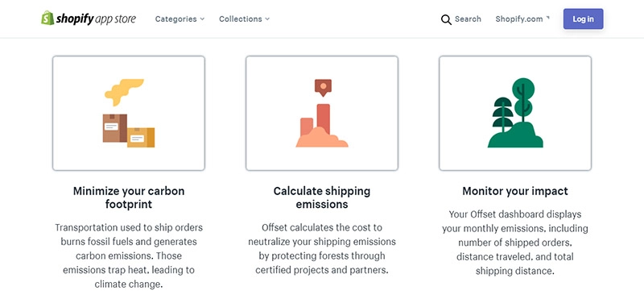Image resolution: width=644 pixels, height=295 pixels.
Task: Click the yellow smoke cloud graphic
Action: 125,92
